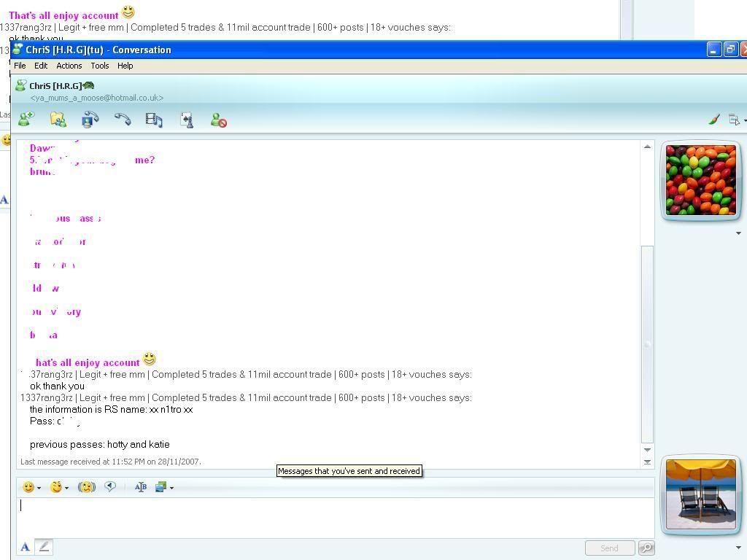Image resolution: width=747 pixels, height=560 pixels.
Task: Click the ya_mums_a_moose@hotmail.co.uk email address
Action: (x=97, y=98)
